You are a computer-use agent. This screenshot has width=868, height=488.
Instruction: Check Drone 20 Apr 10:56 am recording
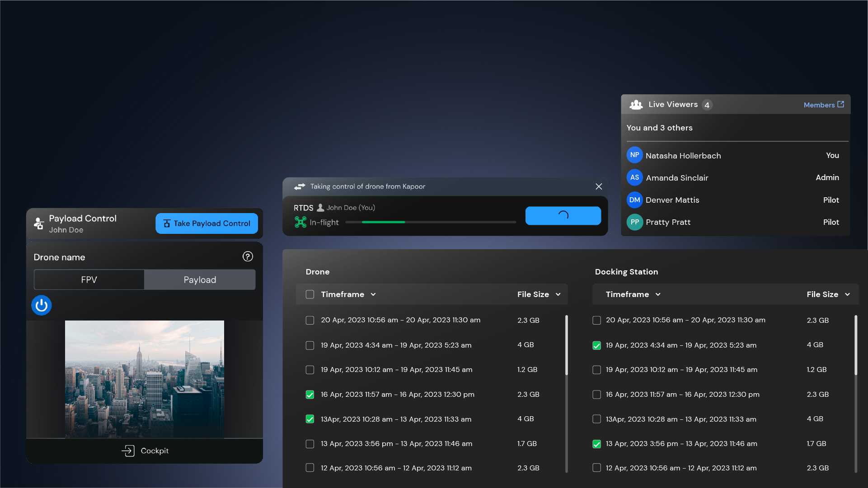310,320
